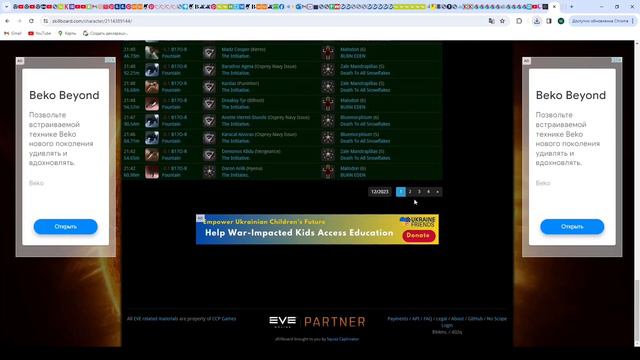Open a new tab with the plus button
The width and height of the screenshot is (640, 360).
coord(571,7)
